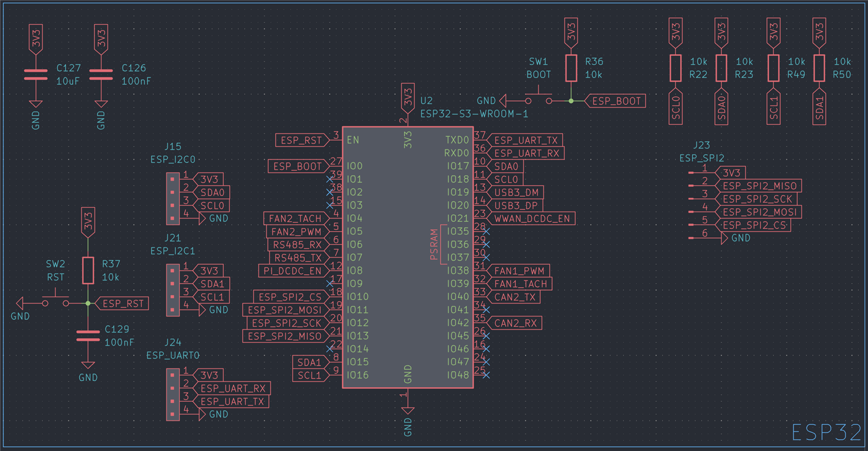
Task: Select the ESP_UART_TX label on pin 37
Action: tap(525, 140)
